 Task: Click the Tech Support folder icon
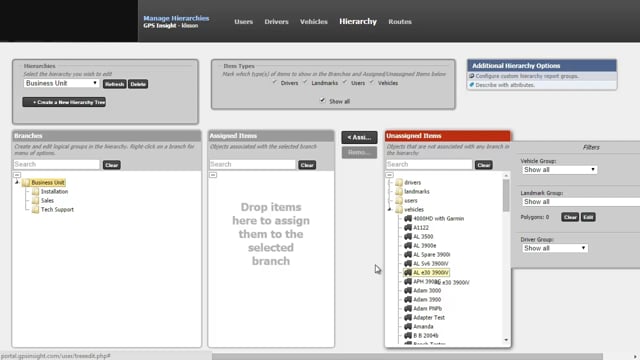pos(36,209)
